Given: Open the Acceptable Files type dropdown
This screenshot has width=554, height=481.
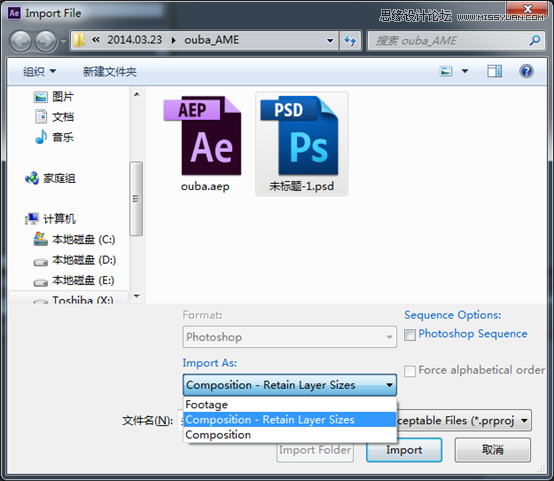Looking at the screenshot, I should tap(464, 421).
